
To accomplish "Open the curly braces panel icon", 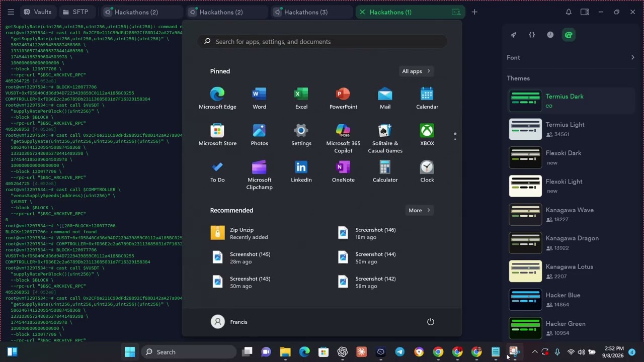I will click(x=532, y=35).
